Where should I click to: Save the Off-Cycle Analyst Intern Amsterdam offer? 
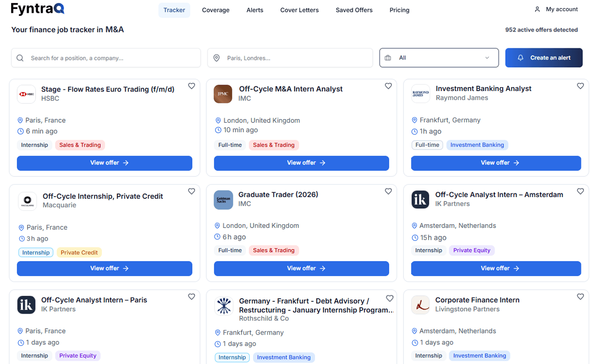coord(581,191)
